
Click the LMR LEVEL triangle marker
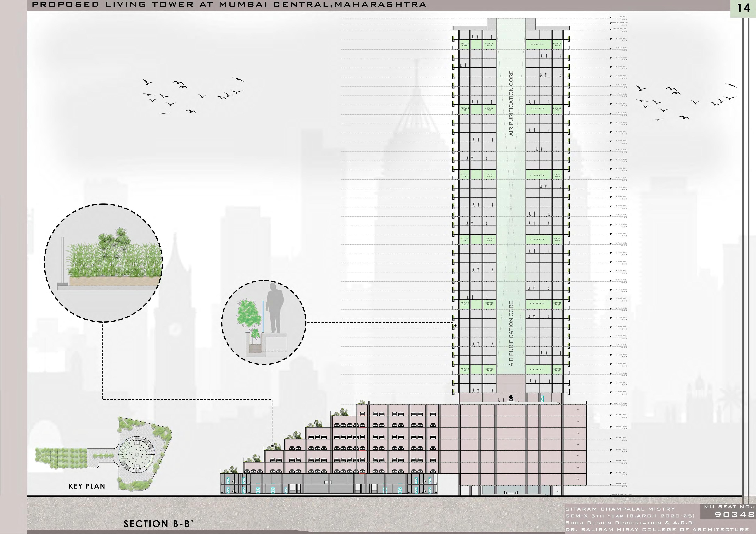click(610, 18)
